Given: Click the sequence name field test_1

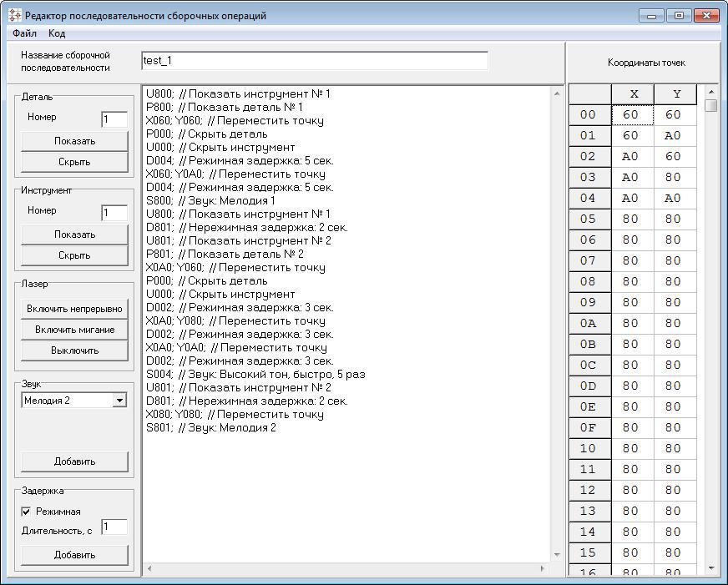Looking at the screenshot, I should pyautogui.click(x=314, y=61).
